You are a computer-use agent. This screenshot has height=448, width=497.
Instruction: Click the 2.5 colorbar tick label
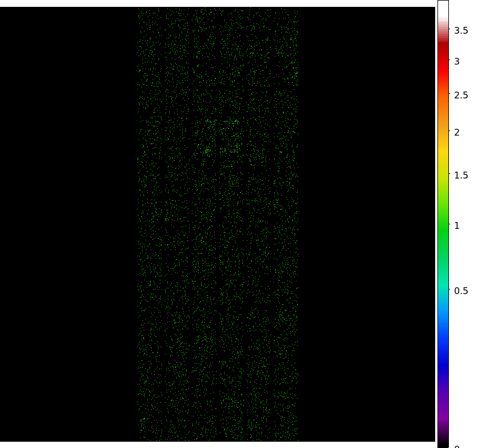(461, 95)
